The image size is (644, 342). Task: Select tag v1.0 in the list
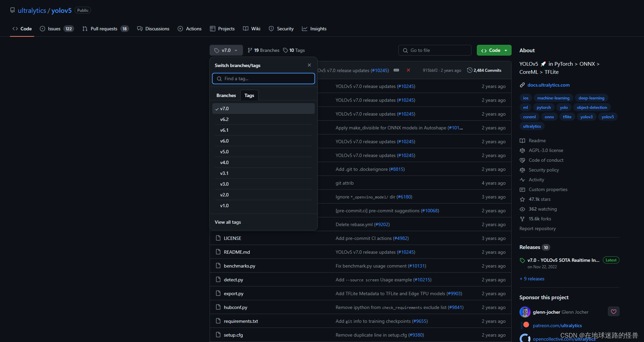[263, 206]
